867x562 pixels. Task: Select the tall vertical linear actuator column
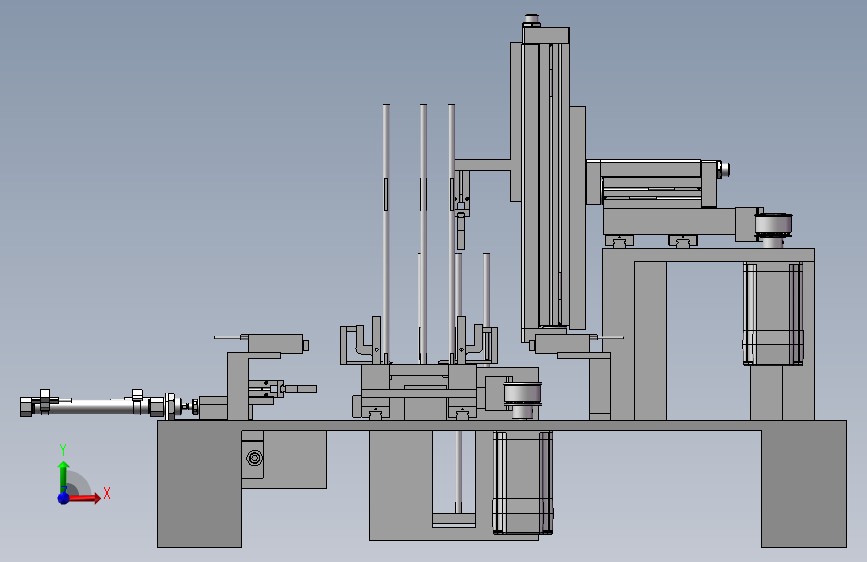[546, 183]
